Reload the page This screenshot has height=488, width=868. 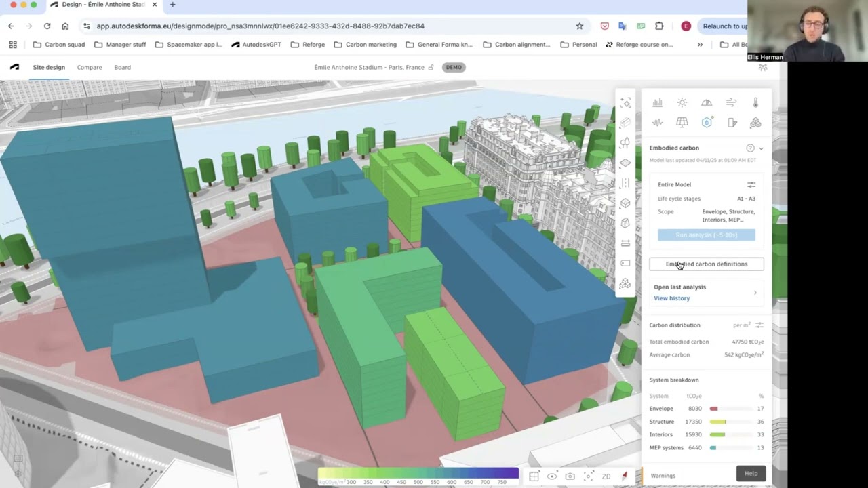[x=47, y=26]
